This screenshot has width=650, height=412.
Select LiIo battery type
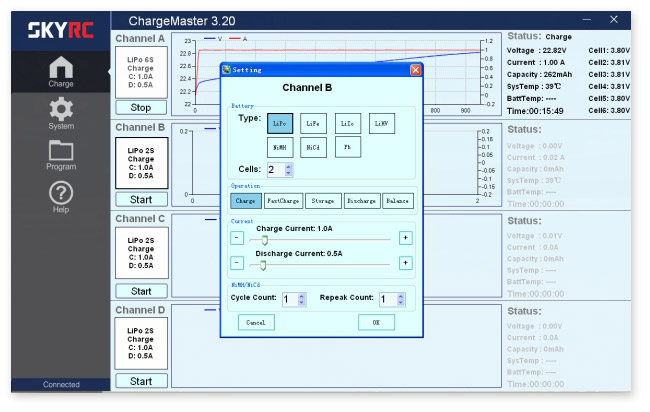tap(347, 124)
